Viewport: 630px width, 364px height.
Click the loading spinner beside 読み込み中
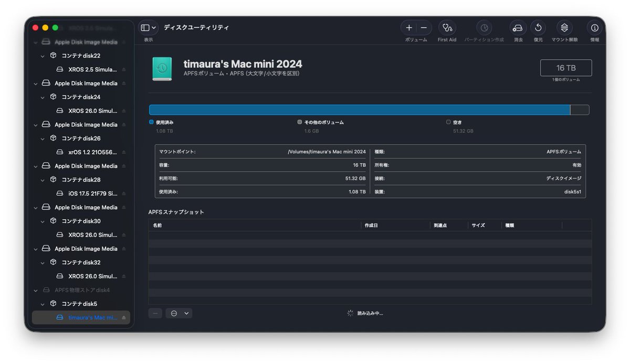click(350, 313)
